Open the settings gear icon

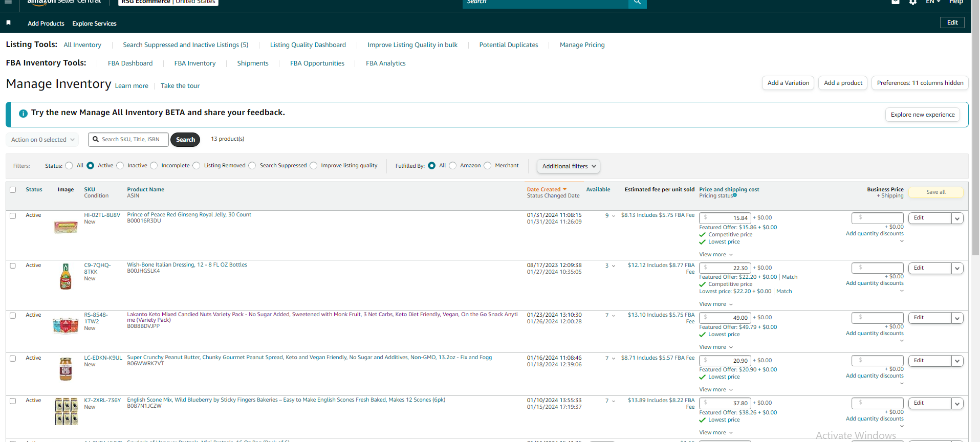913,2
